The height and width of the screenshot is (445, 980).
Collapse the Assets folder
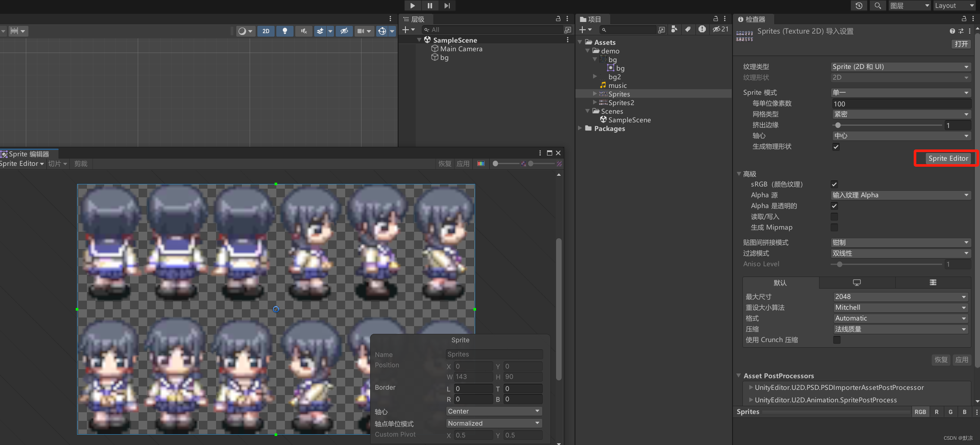[x=580, y=42]
